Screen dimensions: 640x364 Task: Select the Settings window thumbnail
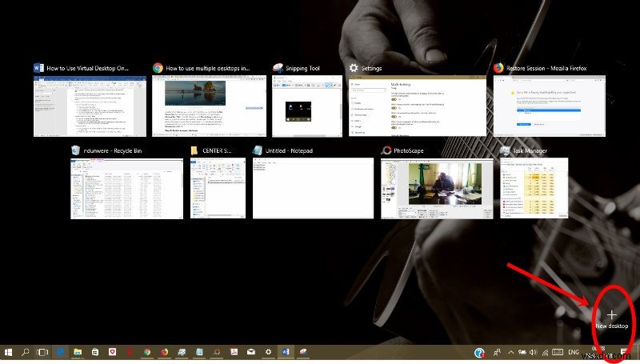(x=418, y=106)
